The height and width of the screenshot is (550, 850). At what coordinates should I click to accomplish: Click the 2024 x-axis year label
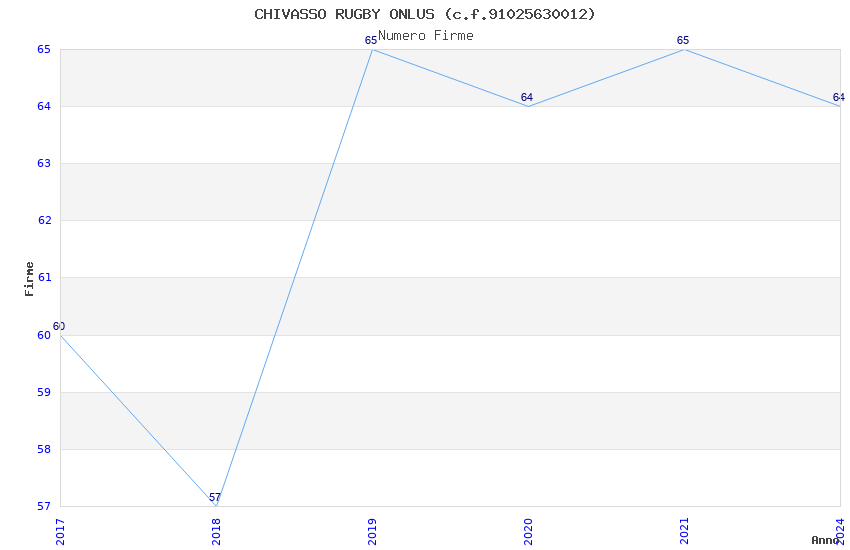[x=840, y=532]
